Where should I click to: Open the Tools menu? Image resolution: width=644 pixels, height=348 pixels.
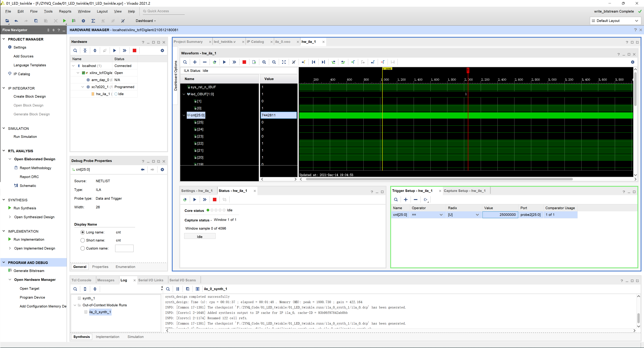(48, 11)
